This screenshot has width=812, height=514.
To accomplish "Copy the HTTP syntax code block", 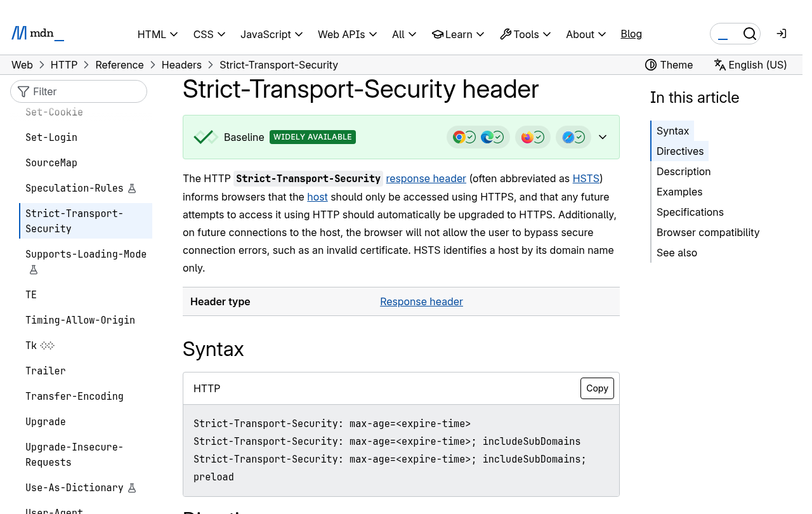I will 597,388.
